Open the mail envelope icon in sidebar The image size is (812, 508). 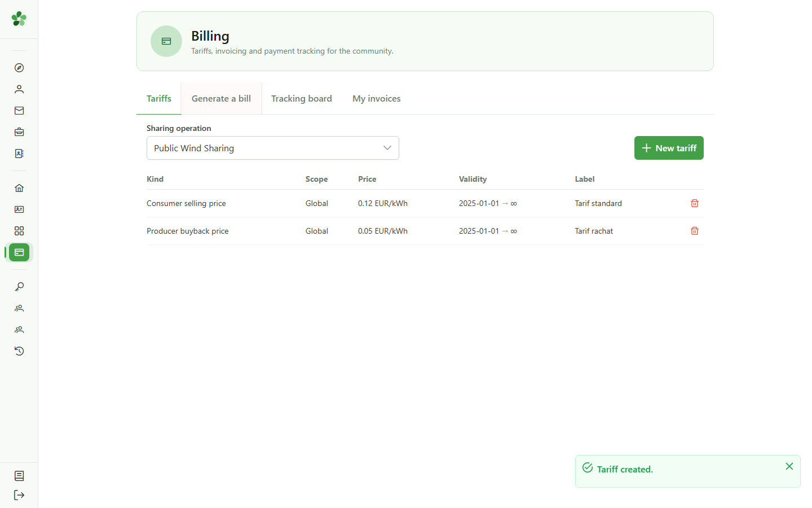point(19,111)
